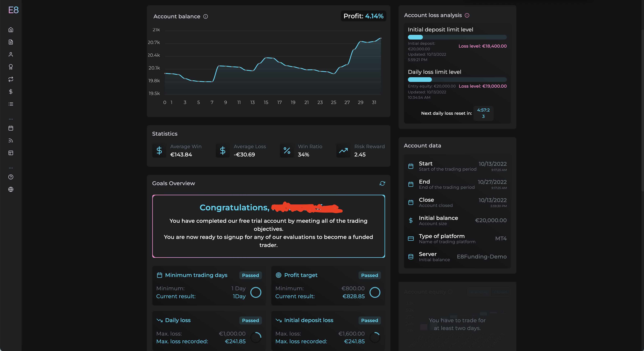Open the help question mark icon
This screenshot has height=351, width=644.
(11, 177)
